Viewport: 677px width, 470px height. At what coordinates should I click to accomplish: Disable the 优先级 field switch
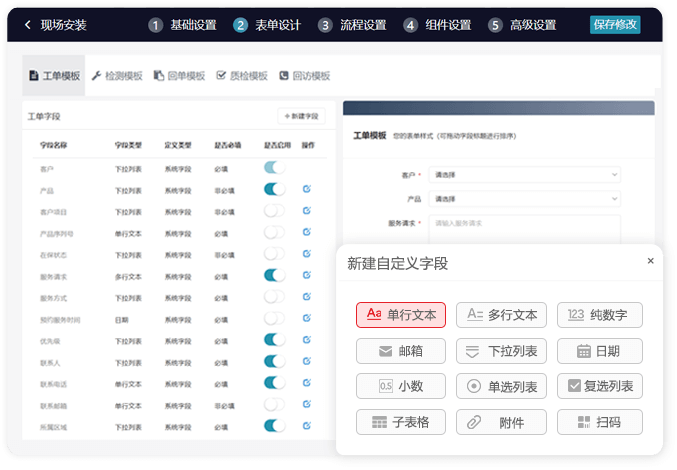coord(275,340)
